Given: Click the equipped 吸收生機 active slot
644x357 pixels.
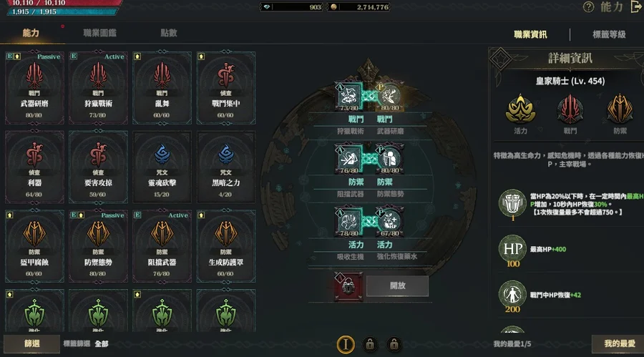Looking at the screenshot, I should [348, 222].
